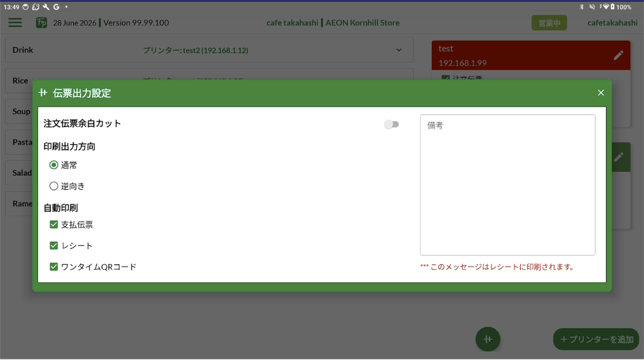This screenshot has height=360, width=644.
Task: Uncheck 支払伝票 auto print
Action: click(x=54, y=225)
